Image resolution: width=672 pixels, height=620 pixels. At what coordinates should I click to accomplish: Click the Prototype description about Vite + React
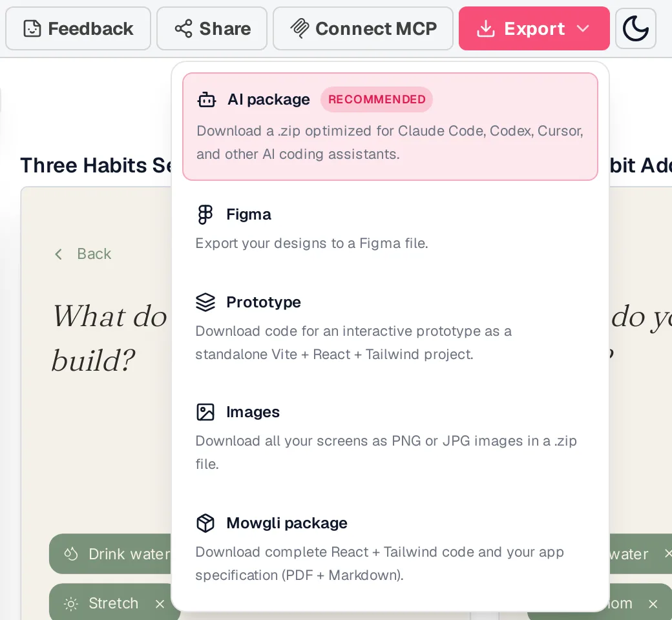pos(353,343)
